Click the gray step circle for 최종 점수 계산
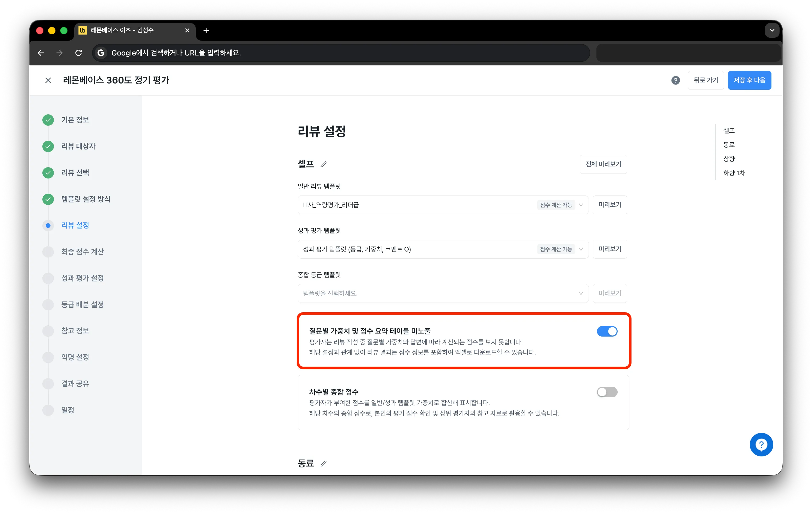 tap(48, 252)
